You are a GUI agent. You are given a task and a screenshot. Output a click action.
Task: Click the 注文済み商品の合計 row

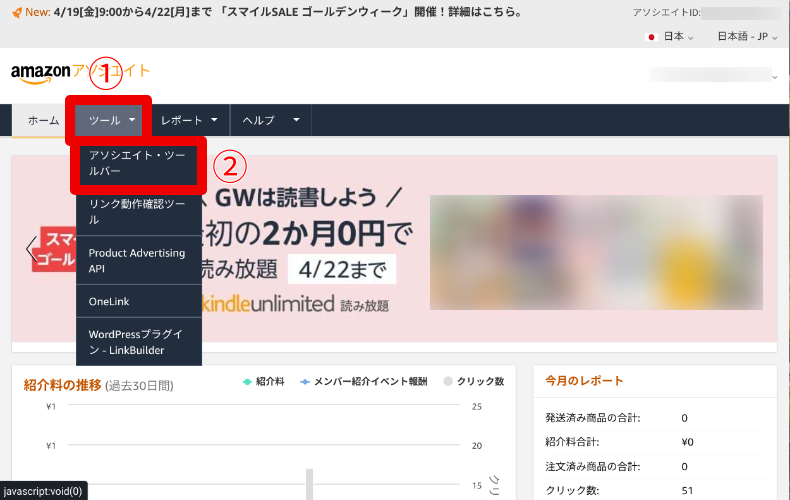point(655,466)
